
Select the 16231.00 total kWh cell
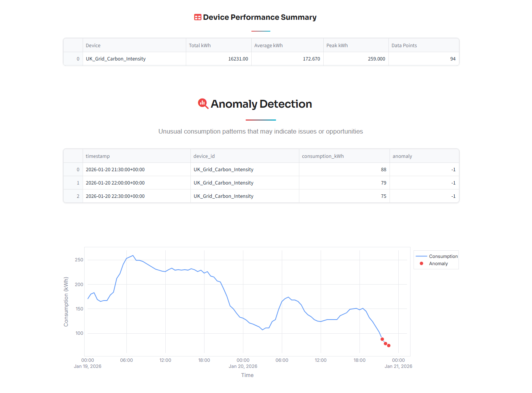pos(219,59)
